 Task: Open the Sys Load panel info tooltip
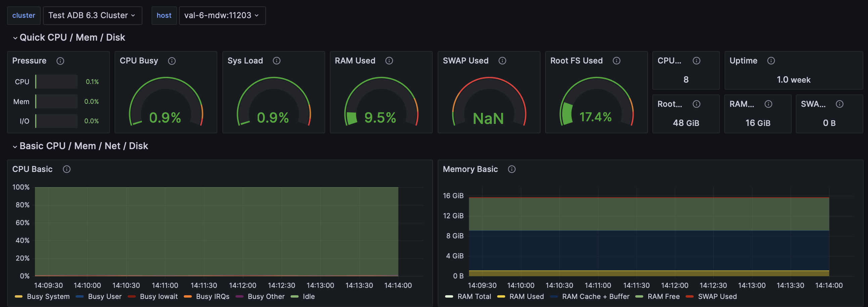point(277,61)
